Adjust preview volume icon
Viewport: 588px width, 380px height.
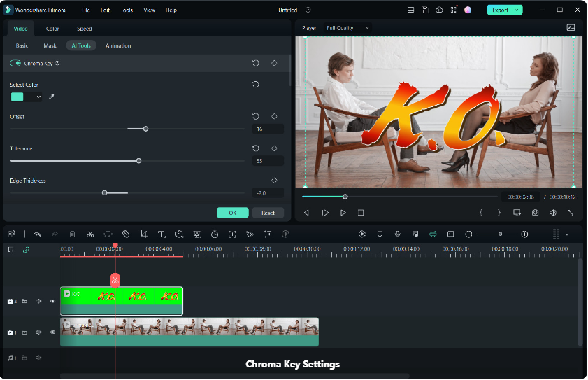click(x=553, y=213)
